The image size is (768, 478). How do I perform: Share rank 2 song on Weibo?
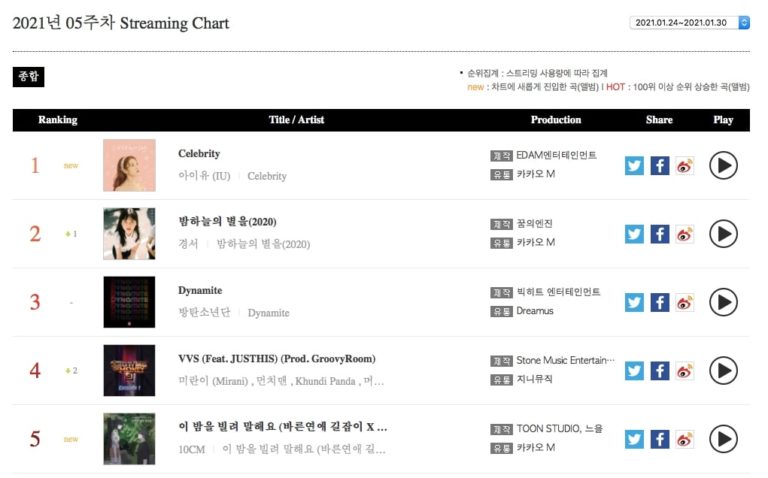pos(685,234)
